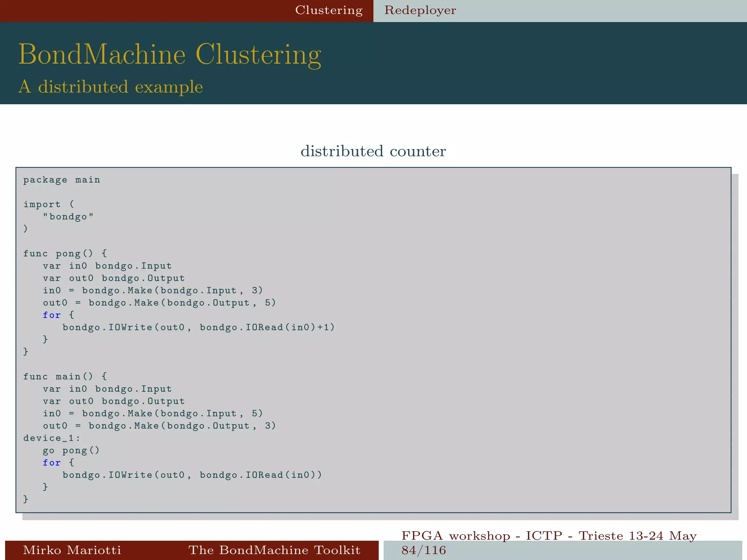Select the "bondgo" import string
Screen dimensions: 747x560
(x=68, y=217)
